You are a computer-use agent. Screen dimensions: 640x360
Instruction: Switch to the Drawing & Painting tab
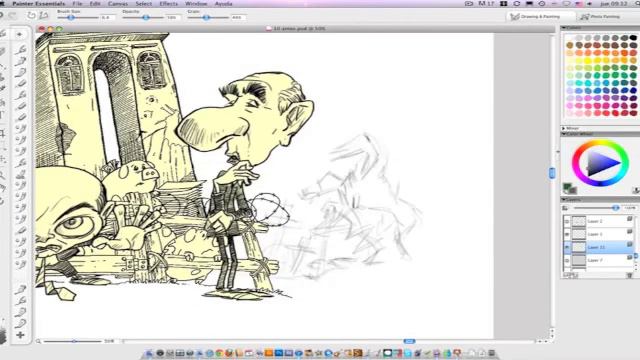pos(540,17)
